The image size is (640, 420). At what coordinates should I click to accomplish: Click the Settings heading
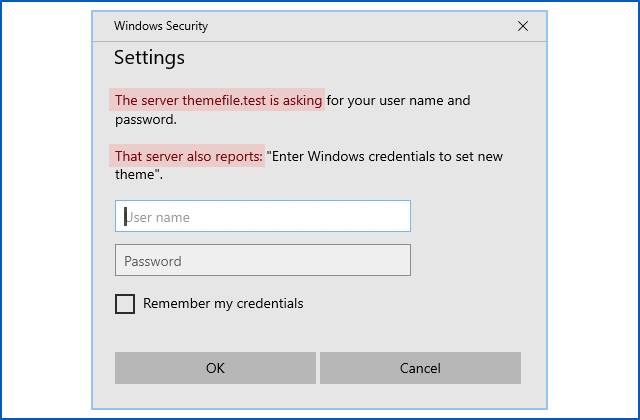pos(149,58)
